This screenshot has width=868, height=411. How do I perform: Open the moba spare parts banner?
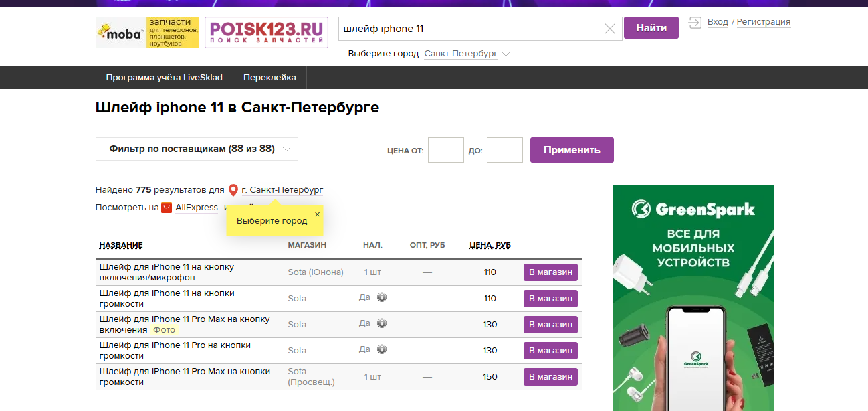click(148, 33)
